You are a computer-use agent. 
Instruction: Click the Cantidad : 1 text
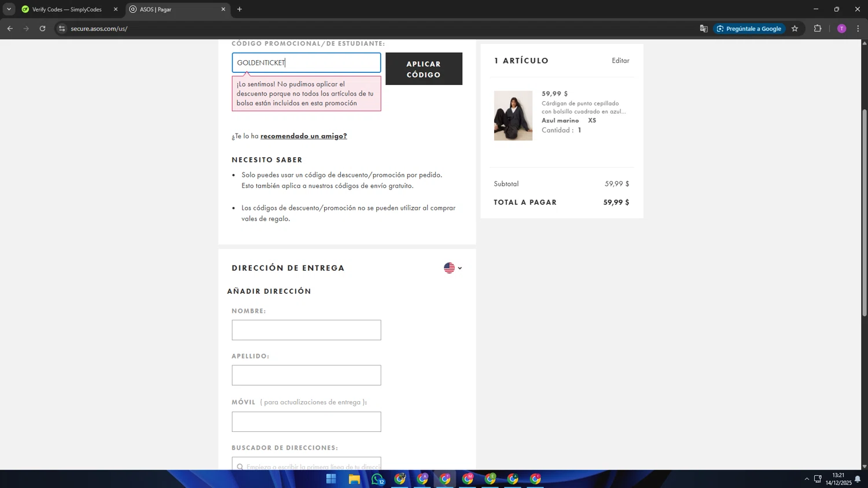561,130
